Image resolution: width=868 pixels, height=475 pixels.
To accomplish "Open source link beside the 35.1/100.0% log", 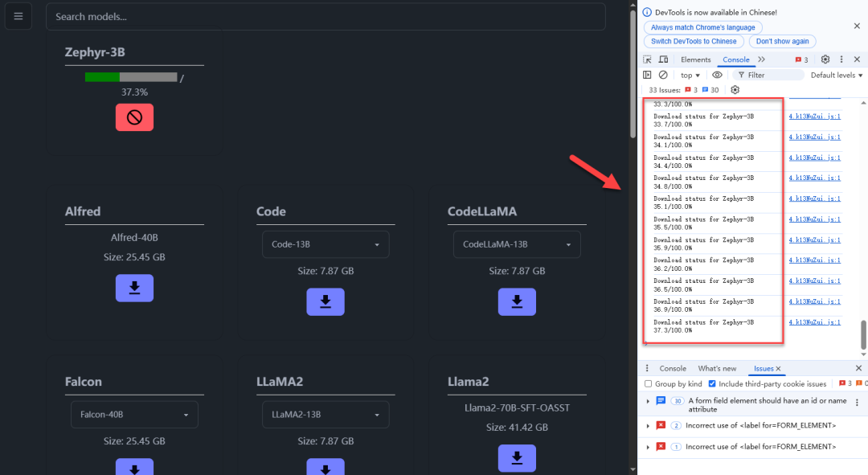I will point(814,199).
